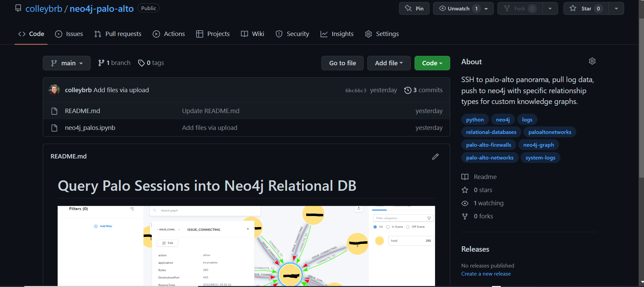Open the Releases heading link
The width and height of the screenshot is (644, 287).
475,249
